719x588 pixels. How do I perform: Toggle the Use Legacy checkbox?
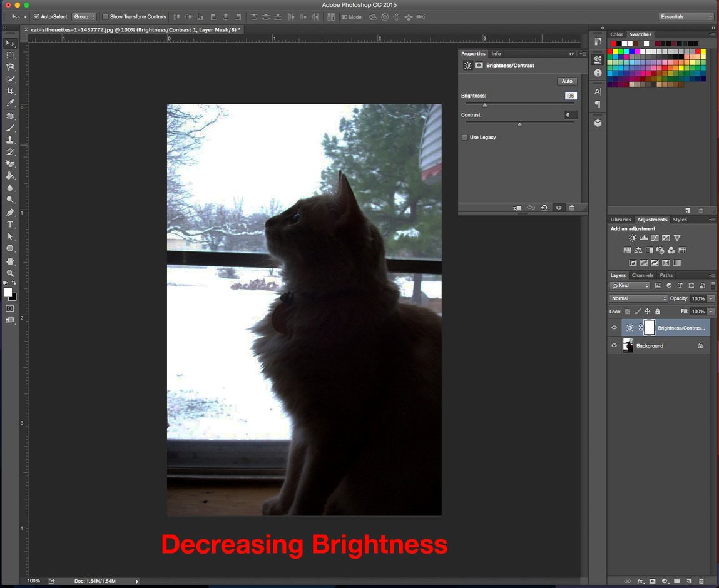point(465,137)
